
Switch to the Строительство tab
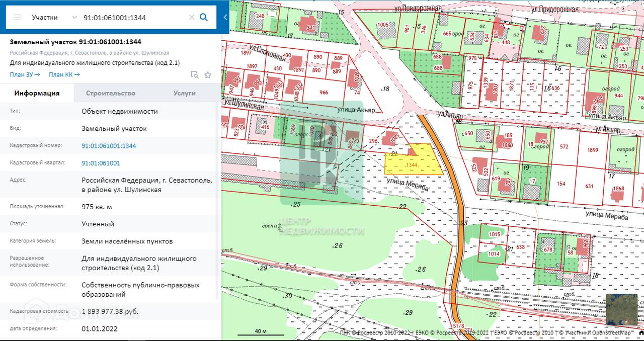(111, 93)
